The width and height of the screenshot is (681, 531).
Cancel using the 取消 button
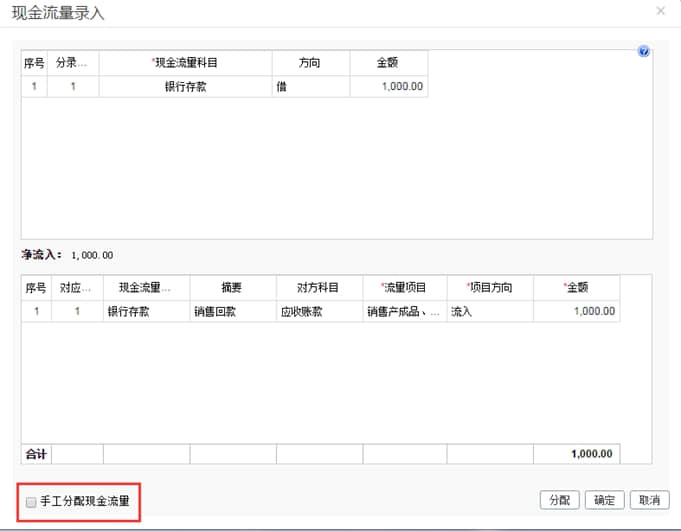point(649,500)
